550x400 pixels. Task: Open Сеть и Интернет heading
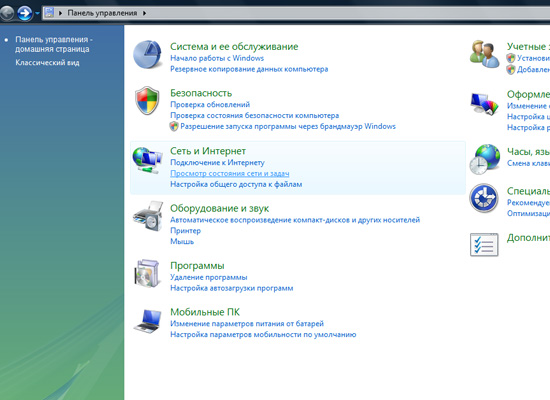[x=208, y=151]
